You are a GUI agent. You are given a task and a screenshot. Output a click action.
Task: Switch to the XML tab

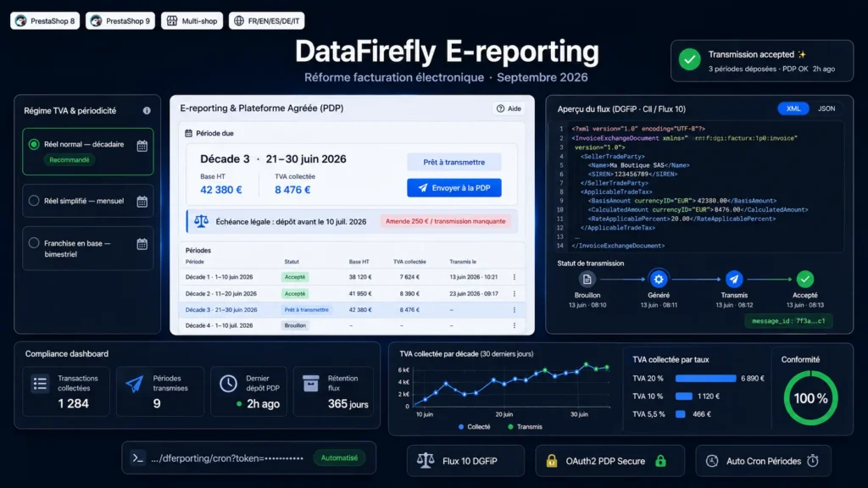(793, 109)
